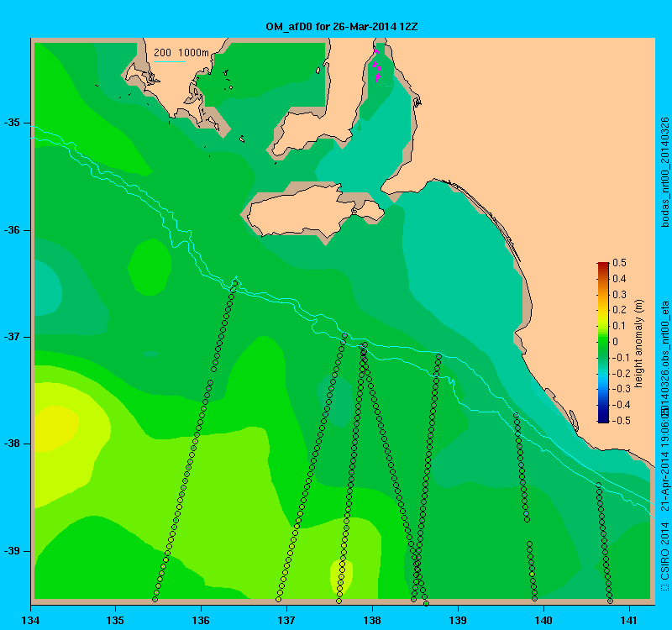Click the "-0.1" tick label on the color bar
The width and height of the screenshot is (672, 630).
click(619, 358)
